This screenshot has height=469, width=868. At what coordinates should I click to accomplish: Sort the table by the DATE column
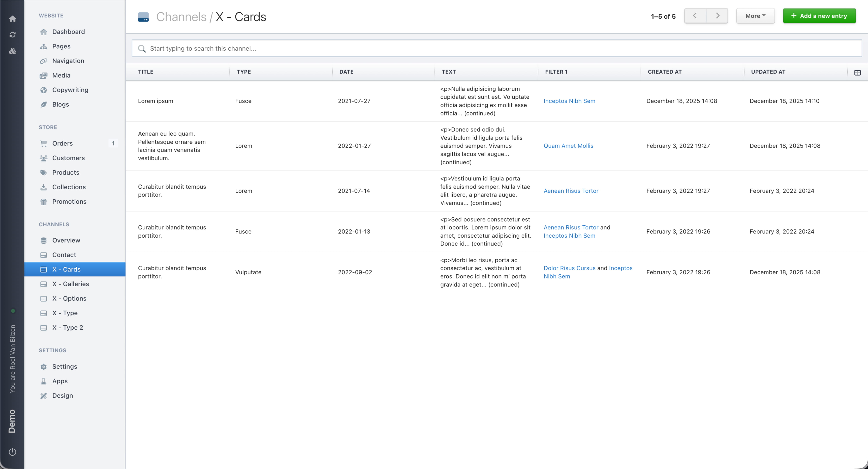(x=346, y=72)
